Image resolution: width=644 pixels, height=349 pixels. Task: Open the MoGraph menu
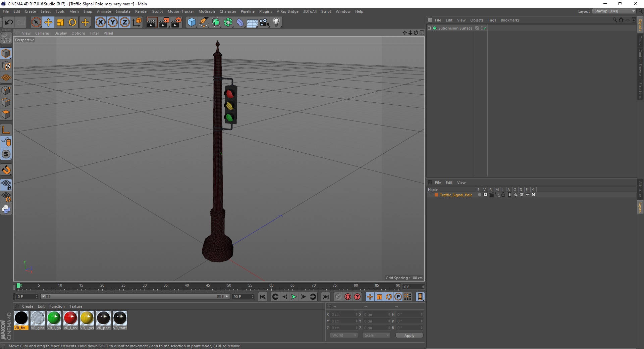click(x=207, y=11)
